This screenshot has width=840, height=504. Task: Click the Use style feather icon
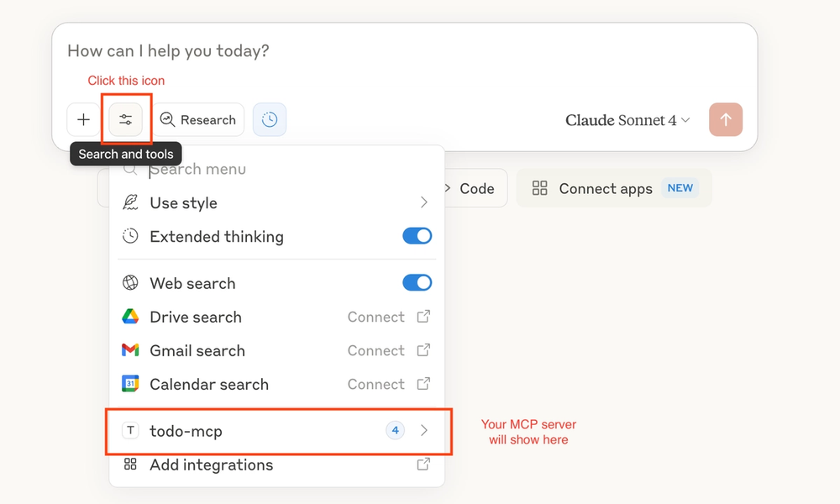click(x=130, y=202)
